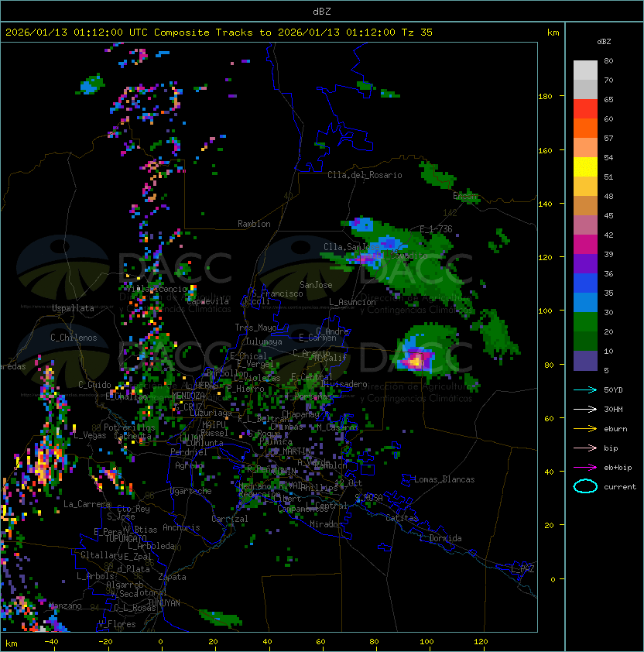Image resolution: width=644 pixels, height=652 pixels.
Task: Click the Clla.del_Rosario location label
Action: (365, 175)
